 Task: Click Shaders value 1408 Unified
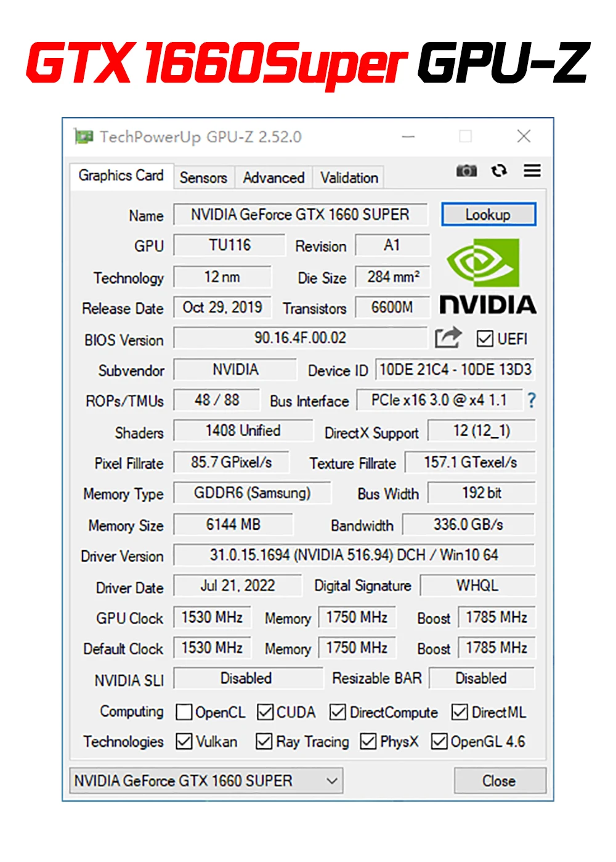pos(243,431)
